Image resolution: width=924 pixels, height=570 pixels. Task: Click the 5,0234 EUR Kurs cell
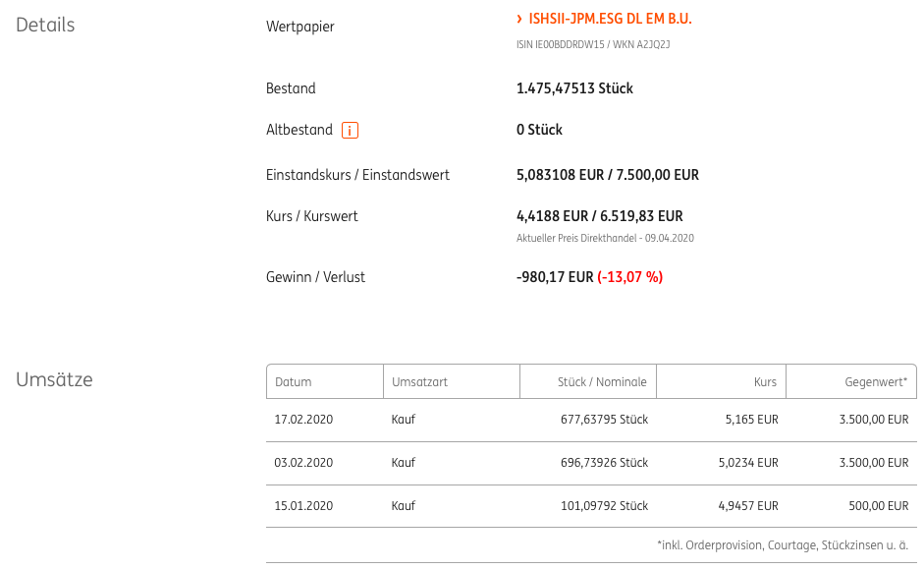(x=748, y=463)
